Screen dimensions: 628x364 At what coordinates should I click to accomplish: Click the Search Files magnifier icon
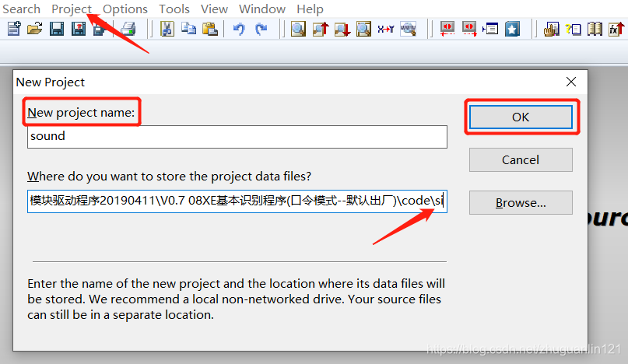[x=363, y=29]
